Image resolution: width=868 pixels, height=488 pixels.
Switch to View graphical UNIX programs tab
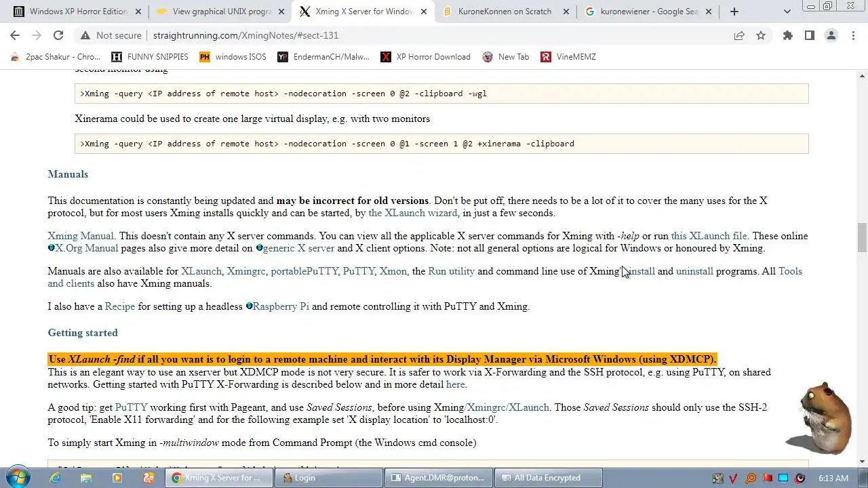pyautogui.click(x=222, y=12)
